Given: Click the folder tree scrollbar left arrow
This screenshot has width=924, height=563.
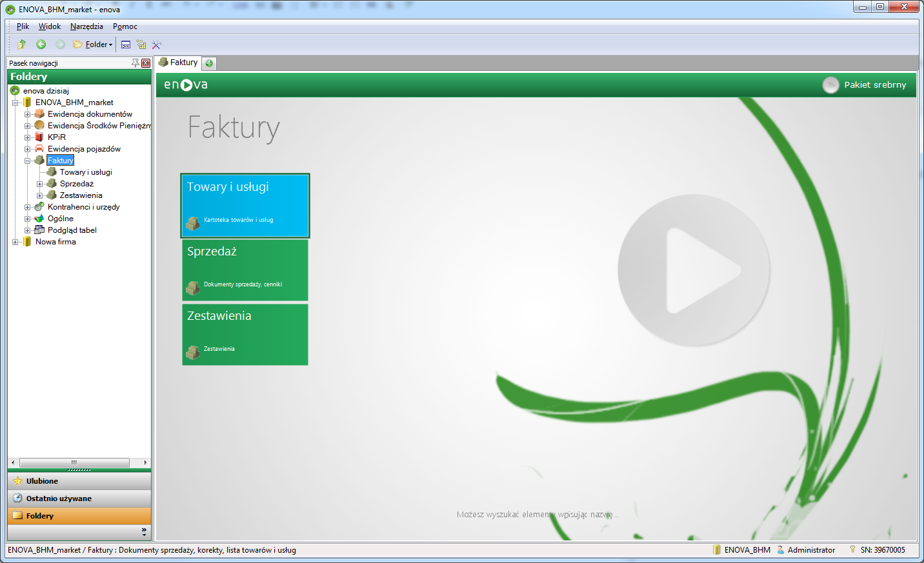Looking at the screenshot, I should [x=13, y=462].
